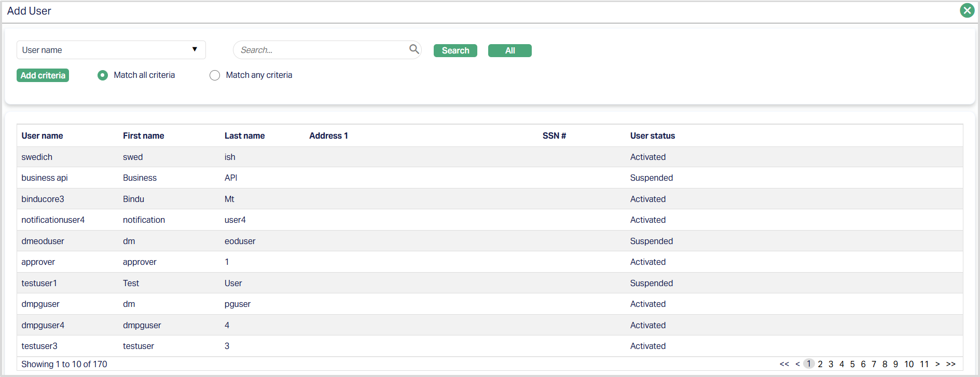
Task: Select the testuser3 user row
Action: (x=39, y=346)
